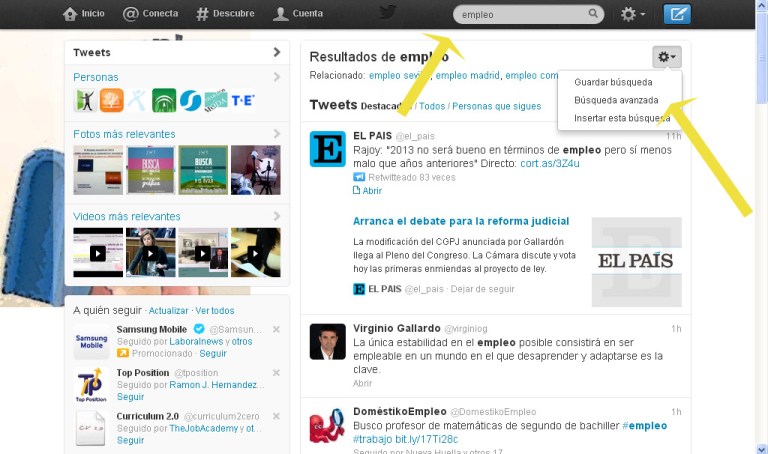Open the Descubre hashtag tab
Image resolution: width=768 pixels, height=454 pixels.
click(225, 14)
